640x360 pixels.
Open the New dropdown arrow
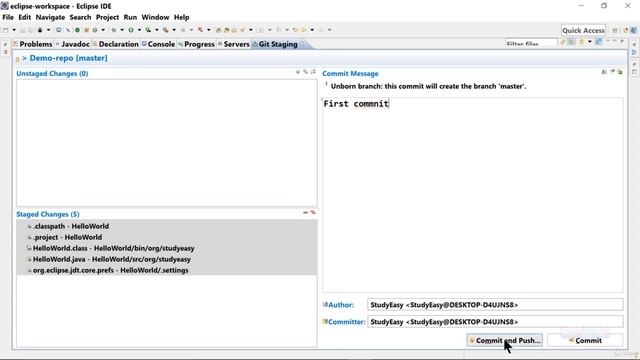[x=14, y=30]
